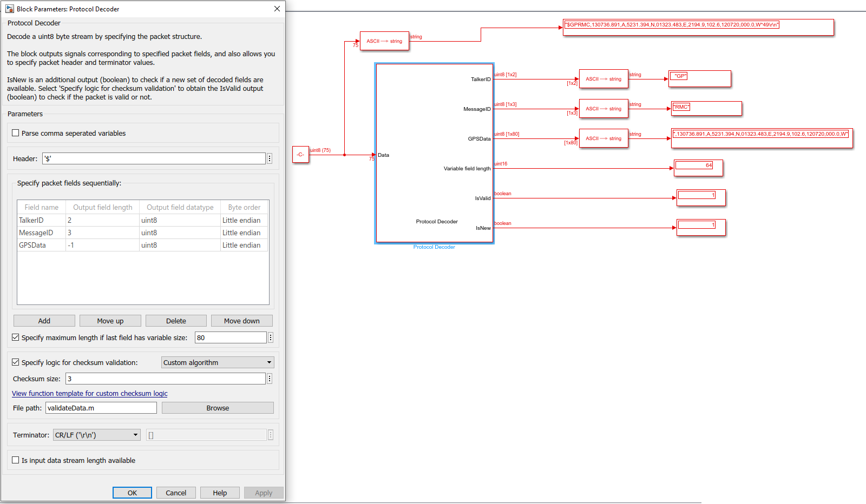The height and width of the screenshot is (504, 866).
Task: Select the display block showing "RMC"
Action: 706,108
